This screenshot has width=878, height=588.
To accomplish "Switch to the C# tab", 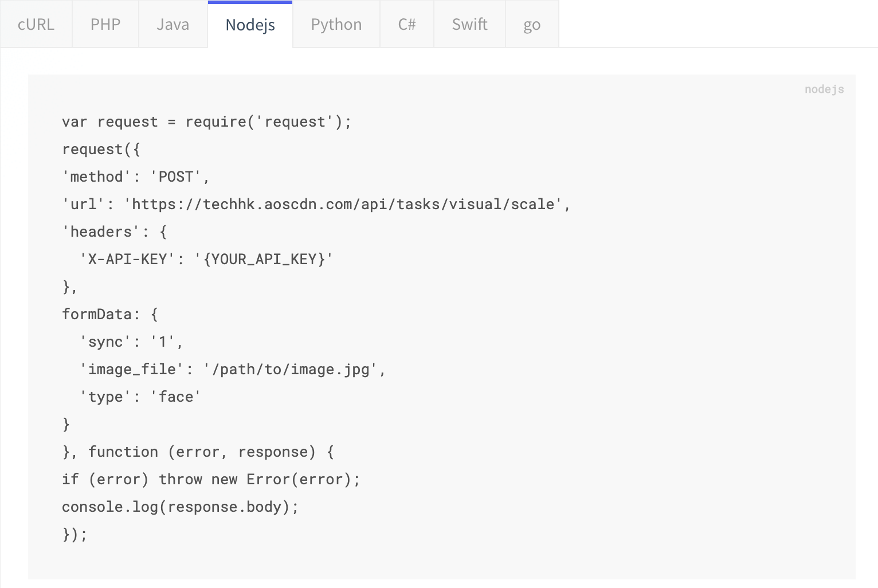I will point(407,25).
